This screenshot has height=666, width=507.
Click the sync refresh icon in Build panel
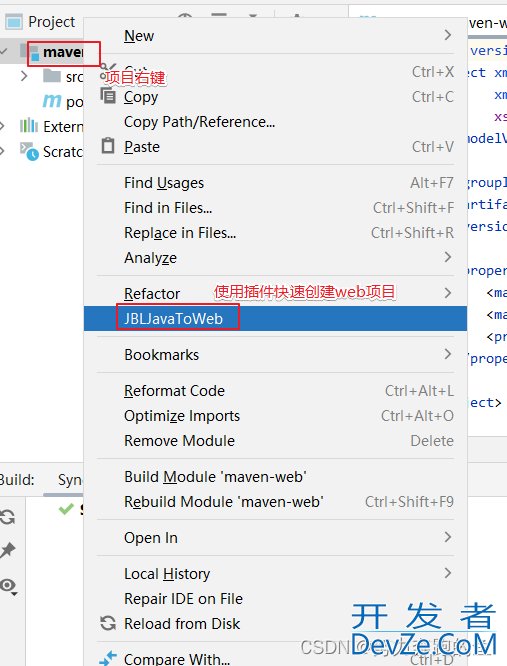[7, 517]
